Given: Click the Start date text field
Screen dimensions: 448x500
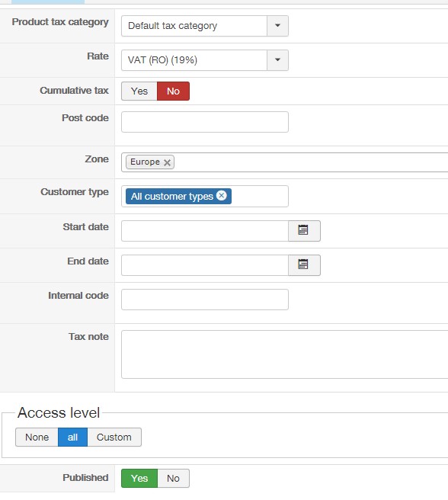Looking at the screenshot, I should click(x=205, y=231).
